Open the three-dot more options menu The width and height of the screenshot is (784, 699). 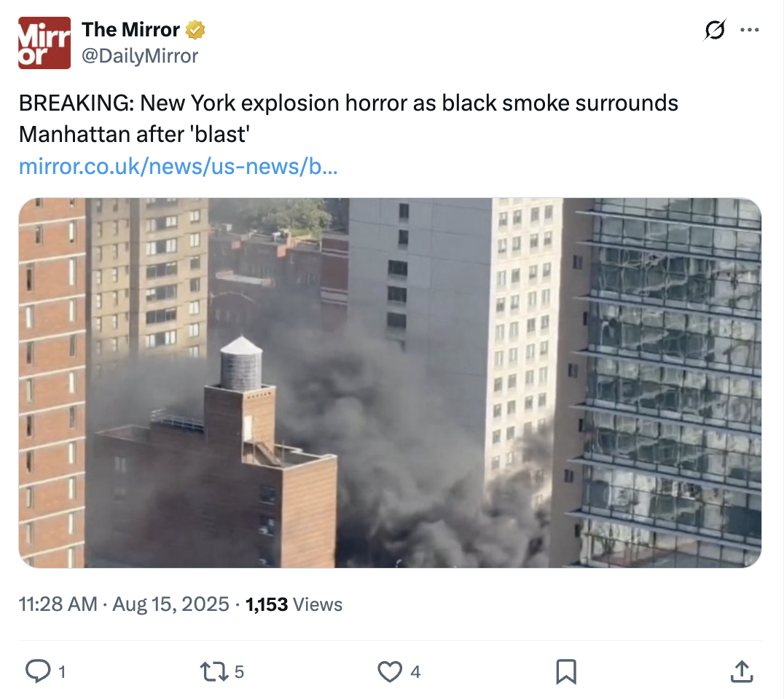tap(750, 30)
